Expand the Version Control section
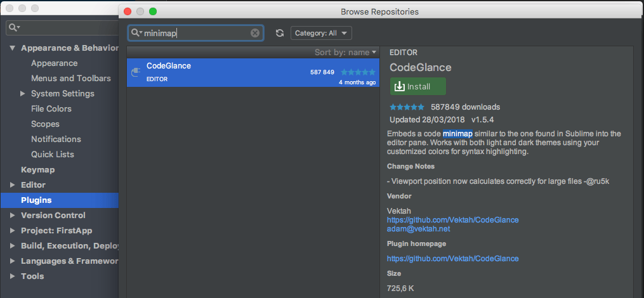Viewport: 644px width, 298px height. pyautogui.click(x=12, y=216)
